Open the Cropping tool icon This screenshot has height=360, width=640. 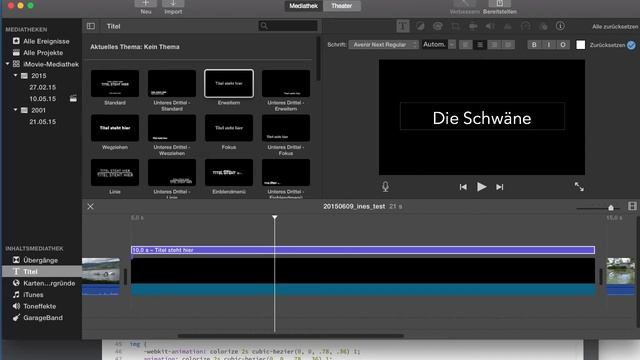[x=455, y=26]
